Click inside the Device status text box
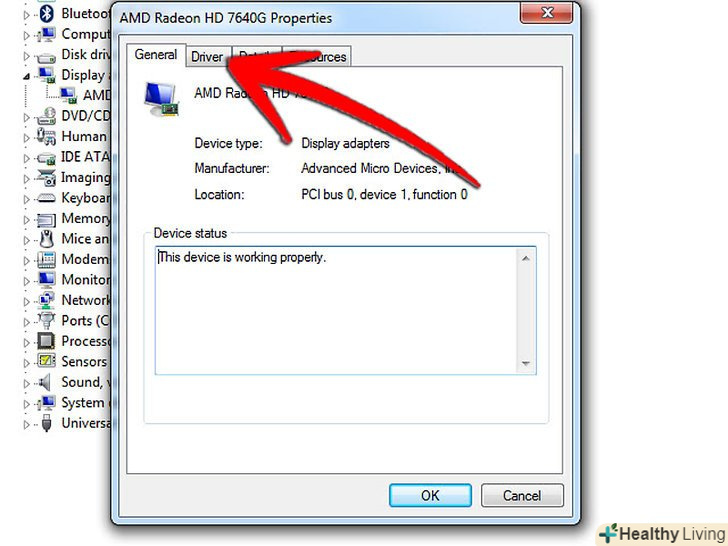Viewport: 728px width, 546px height. pyautogui.click(x=336, y=310)
